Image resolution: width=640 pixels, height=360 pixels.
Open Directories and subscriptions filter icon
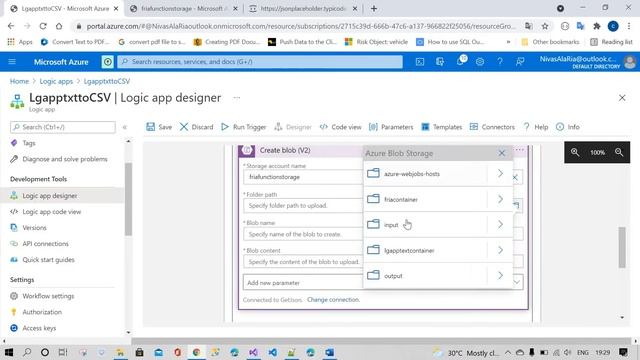pos(440,62)
